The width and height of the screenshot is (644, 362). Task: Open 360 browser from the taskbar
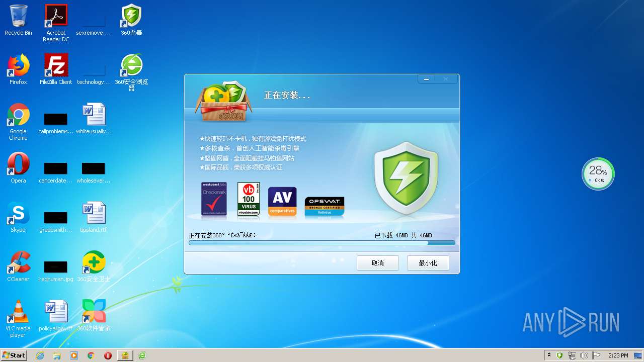(x=142, y=355)
